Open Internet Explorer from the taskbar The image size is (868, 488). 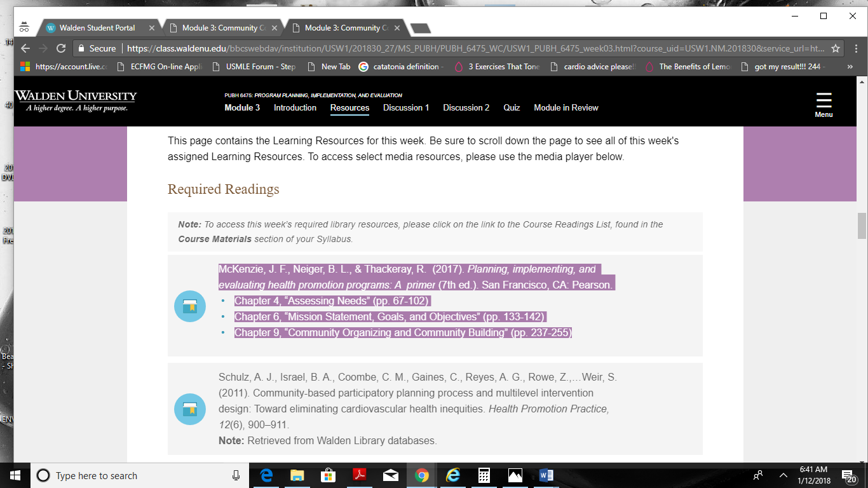[x=452, y=475]
